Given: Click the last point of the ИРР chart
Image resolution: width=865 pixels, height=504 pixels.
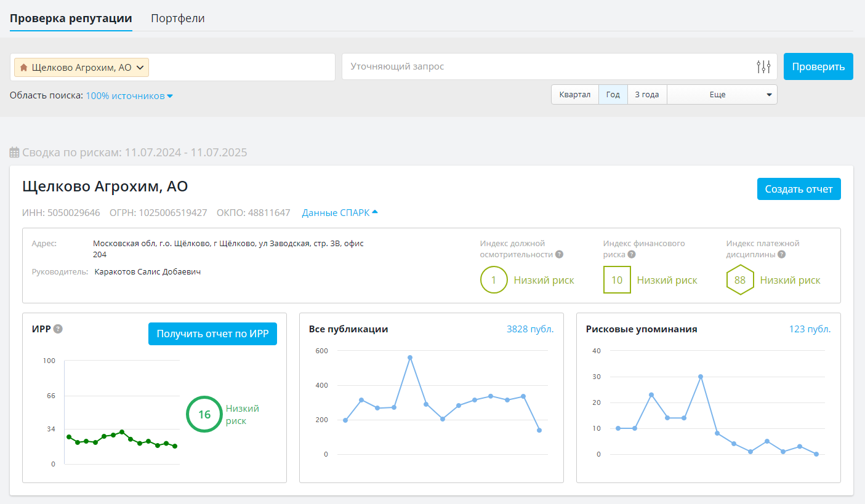Looking at the screenshot, I should [175, 446].
